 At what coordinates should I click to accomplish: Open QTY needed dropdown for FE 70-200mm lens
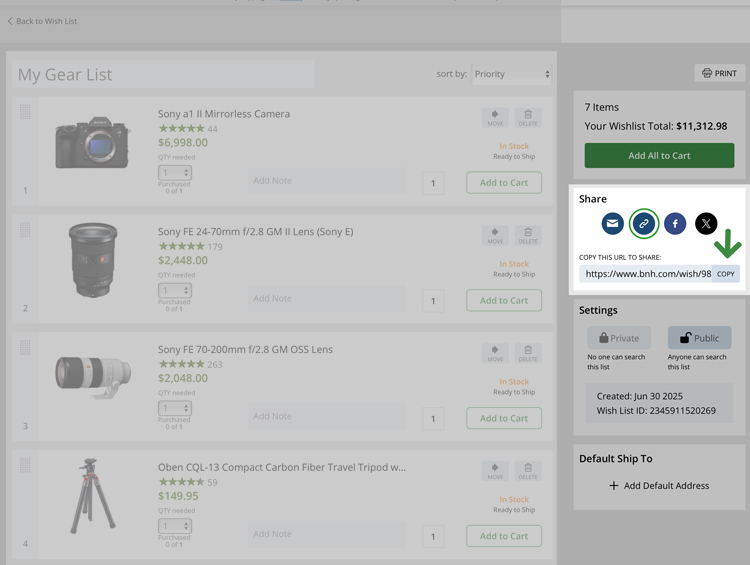175,408
